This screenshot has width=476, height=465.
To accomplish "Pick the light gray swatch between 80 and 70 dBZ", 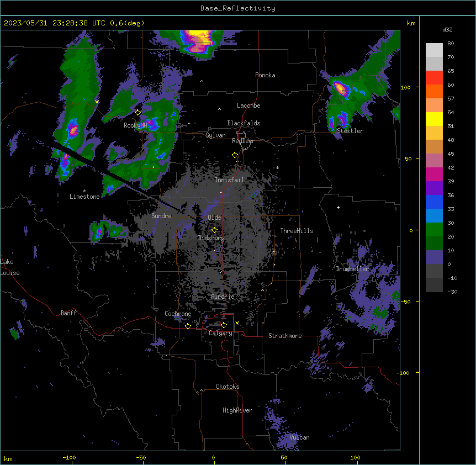I will pos(434,50).
